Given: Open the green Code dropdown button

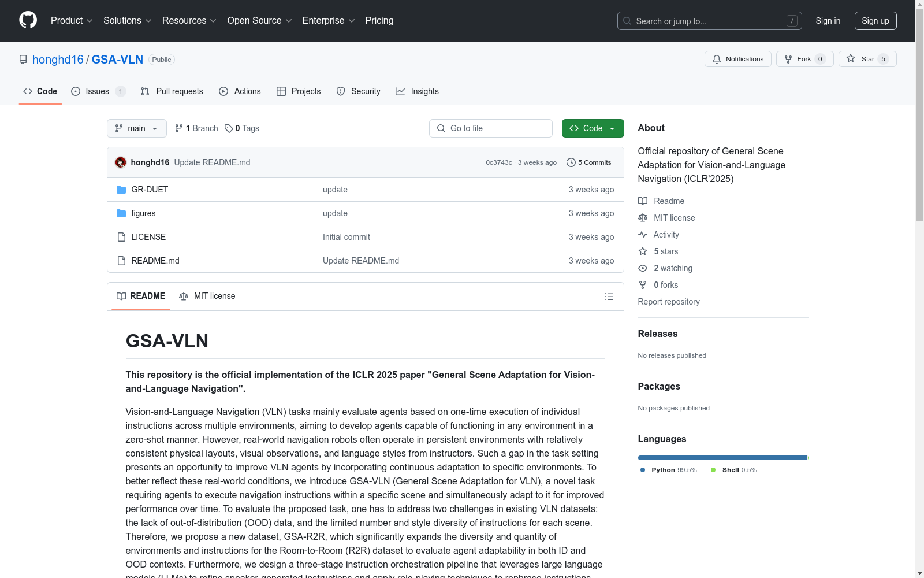Looking at the screenshot, I should click(593, 128).
